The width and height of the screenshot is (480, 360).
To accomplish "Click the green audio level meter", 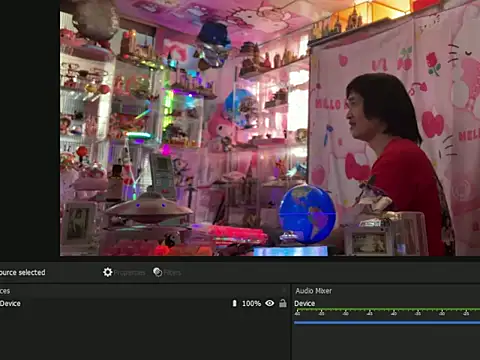I will 387,310.
